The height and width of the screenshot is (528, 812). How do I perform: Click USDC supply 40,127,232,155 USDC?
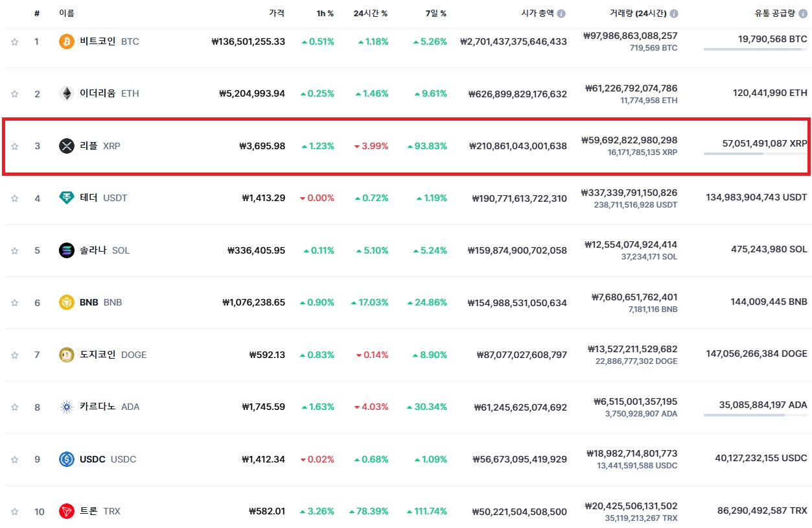(761, 458)
